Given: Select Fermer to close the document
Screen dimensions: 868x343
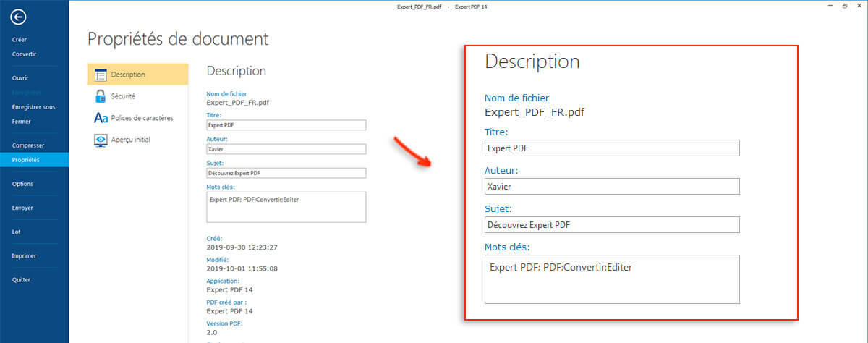Looking at the screenshot, I should coord(22,122).
